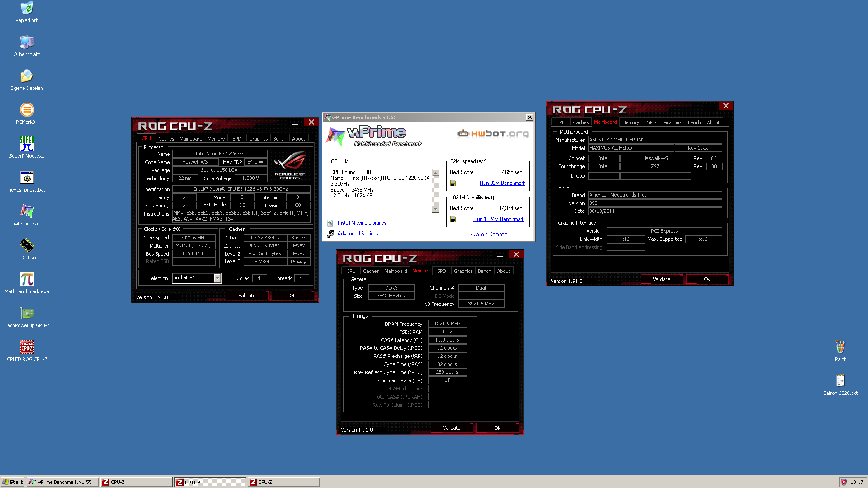Open Install Missing Libraries link

tap(362, 223)
